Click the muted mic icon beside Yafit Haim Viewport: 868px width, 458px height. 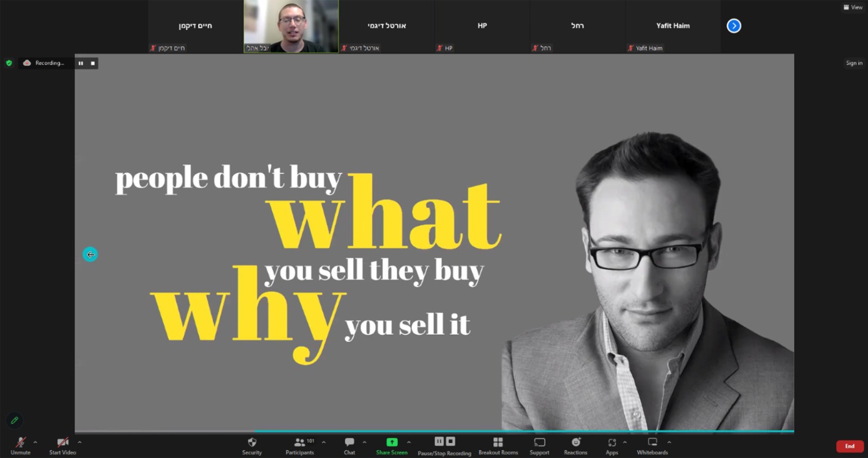tap(630, 48)
